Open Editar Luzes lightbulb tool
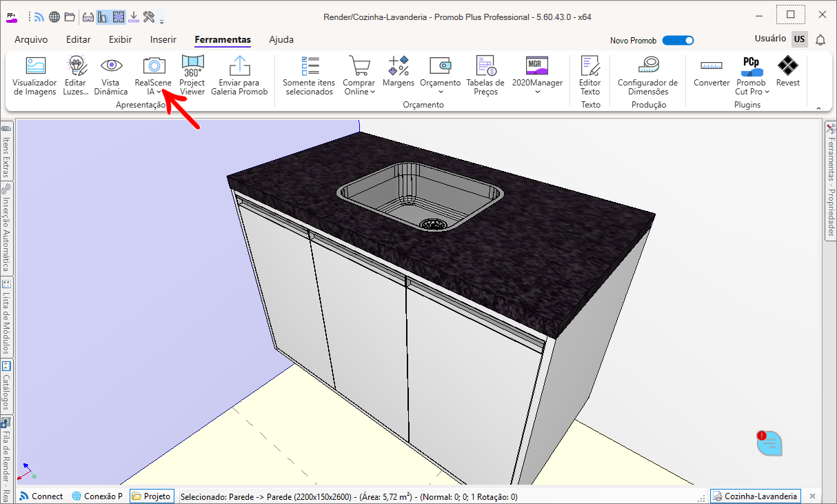The width and height of the screenshot is (837, 504). click(76, 76)
